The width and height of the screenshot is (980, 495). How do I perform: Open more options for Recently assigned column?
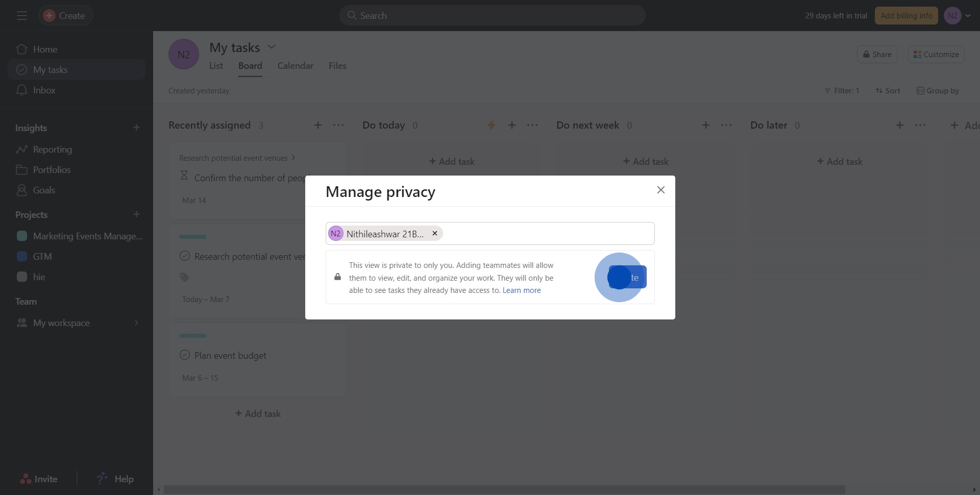(x=338, y=125)
